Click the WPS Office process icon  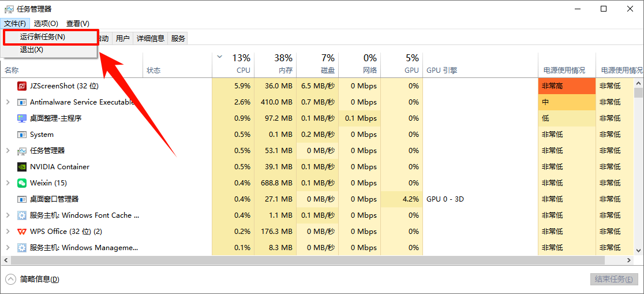click(22, 232)
